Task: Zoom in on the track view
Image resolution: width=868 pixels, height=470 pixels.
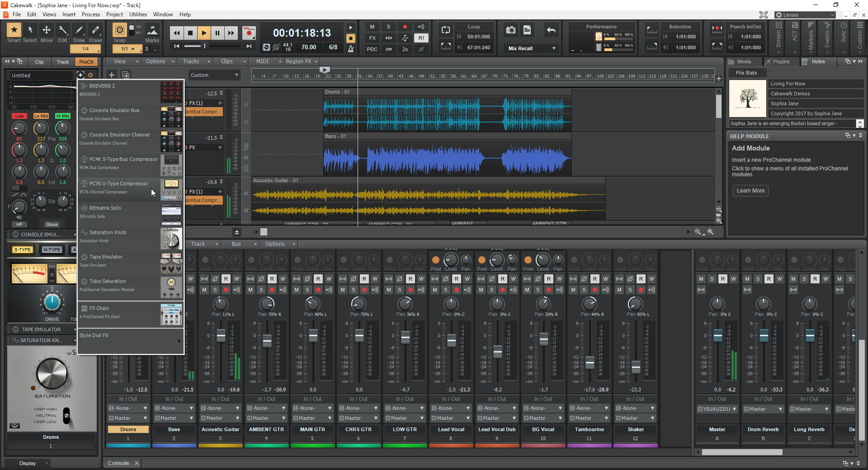Action: [710, 232]
